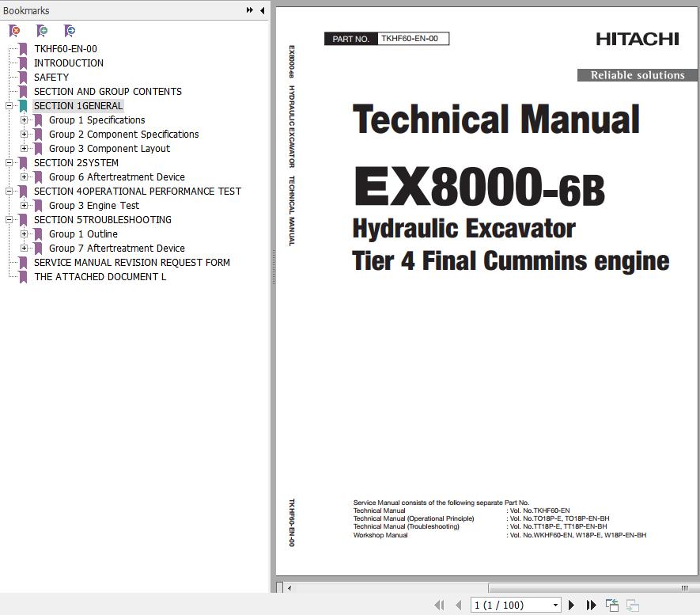Viewport: 700px width, 615px height.
Task: Click bookmark icon beside THE ATTACHED DOCUMENT L
Action: click(x=23, y=277)
